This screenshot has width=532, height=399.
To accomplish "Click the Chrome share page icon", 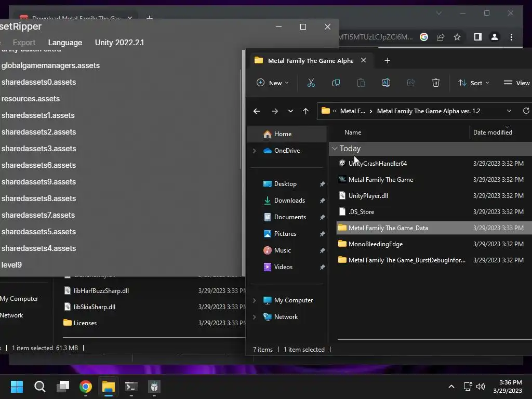I will (x=441, y=37).
